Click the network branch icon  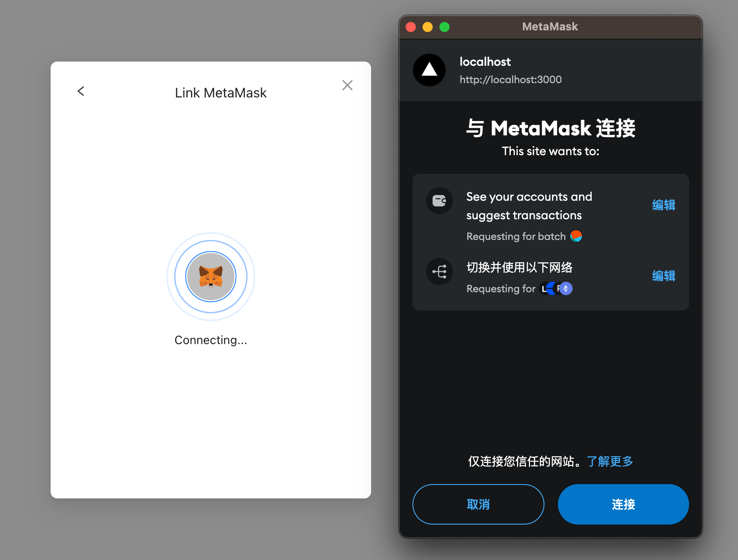[439, 272]
